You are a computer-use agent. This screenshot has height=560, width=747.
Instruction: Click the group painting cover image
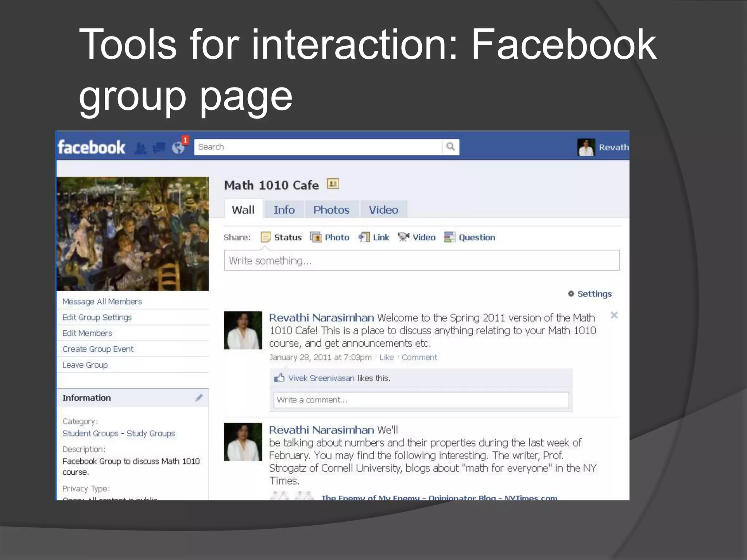(x=133, y=234)
